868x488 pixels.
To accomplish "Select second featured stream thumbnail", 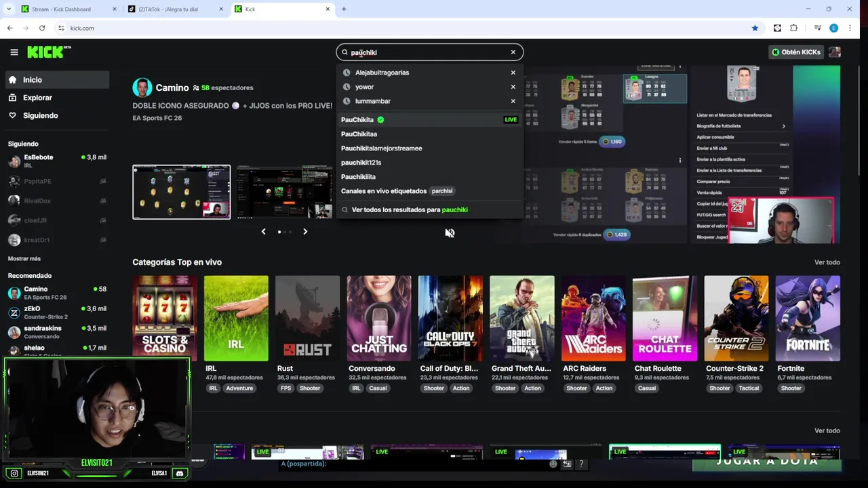I will pos(284,192).
